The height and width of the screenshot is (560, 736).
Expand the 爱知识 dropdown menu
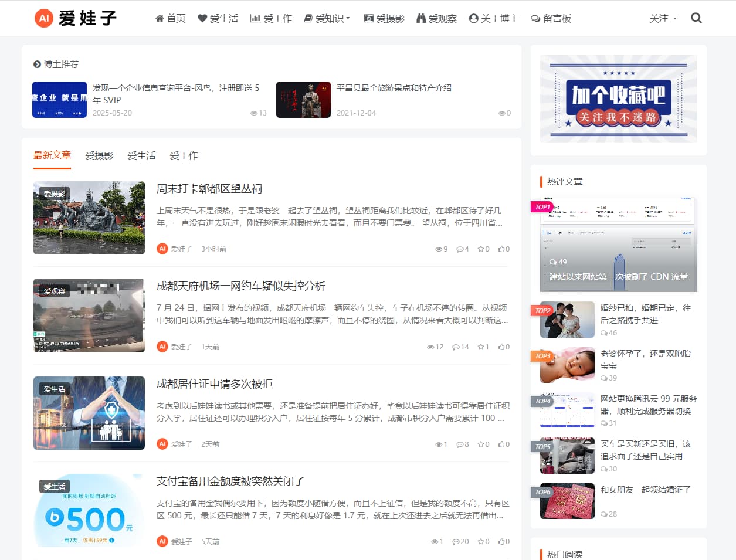pos(327,19)
